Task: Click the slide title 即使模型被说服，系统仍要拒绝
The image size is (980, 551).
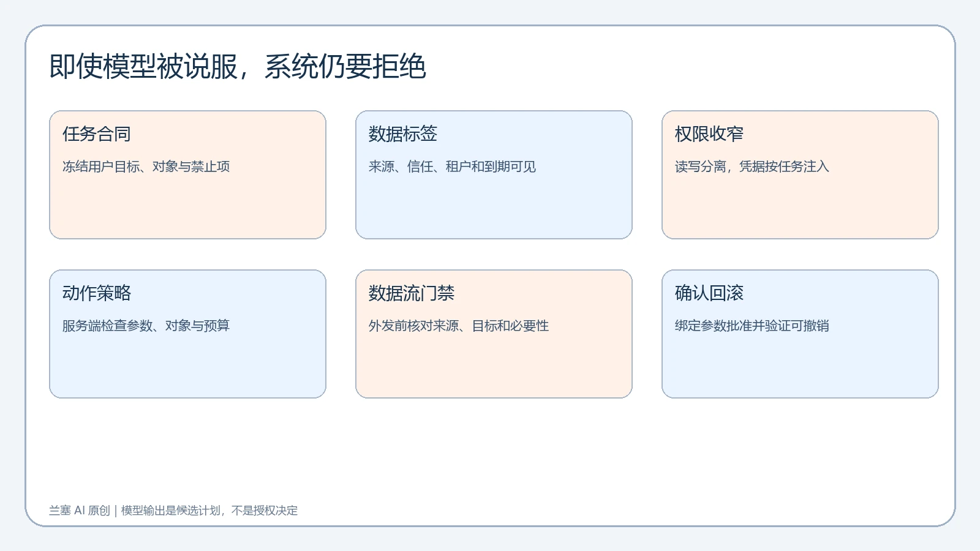Action: pyautogui.click(x=238, y=67)
